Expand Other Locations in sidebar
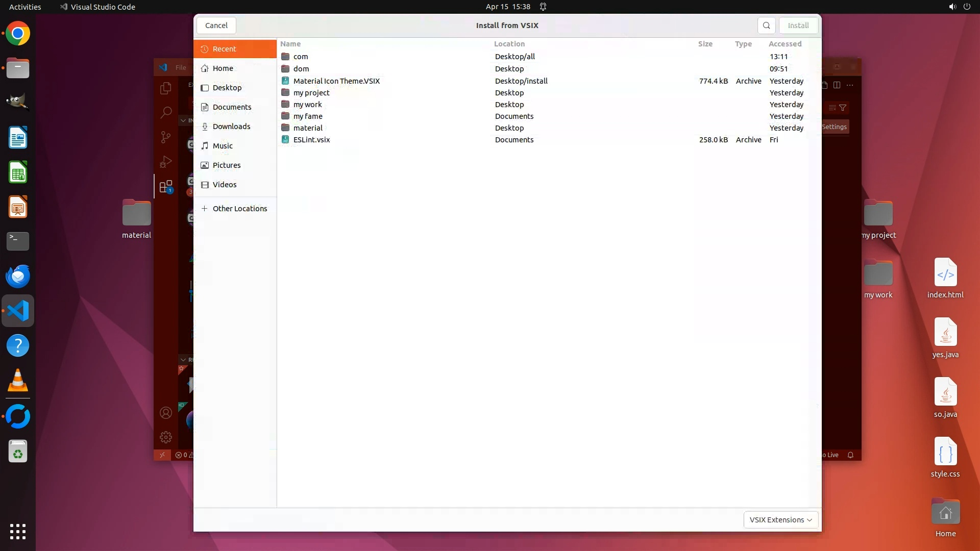This screenshot has width=980, height=551. [239, 209]
